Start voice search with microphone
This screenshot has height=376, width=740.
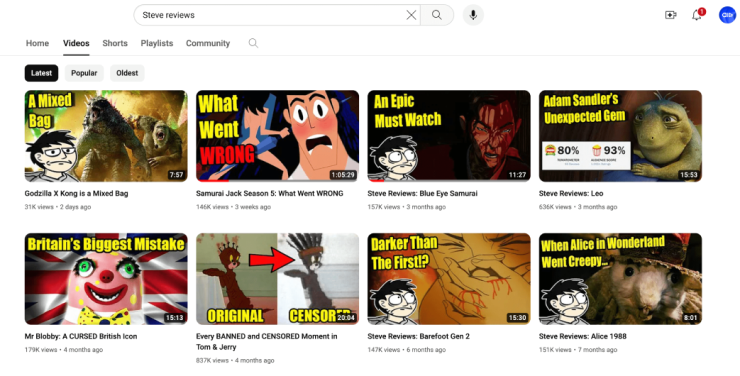point(473,15)
